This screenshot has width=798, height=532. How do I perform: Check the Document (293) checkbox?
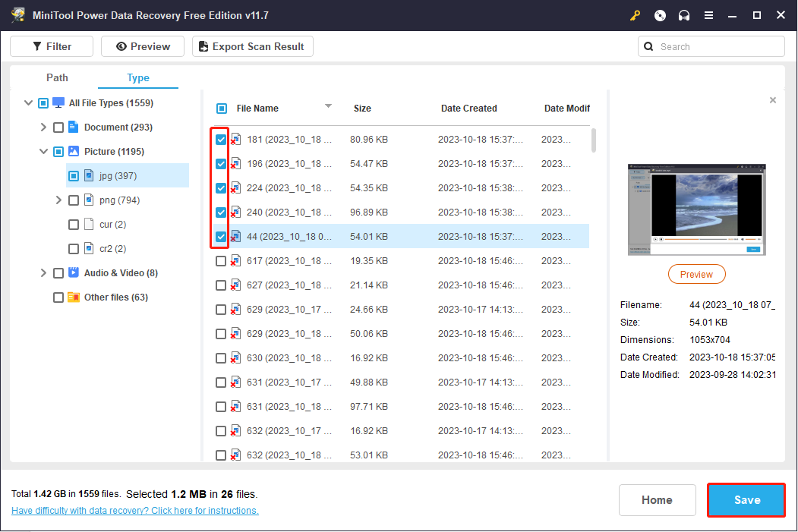click(58, 127)
